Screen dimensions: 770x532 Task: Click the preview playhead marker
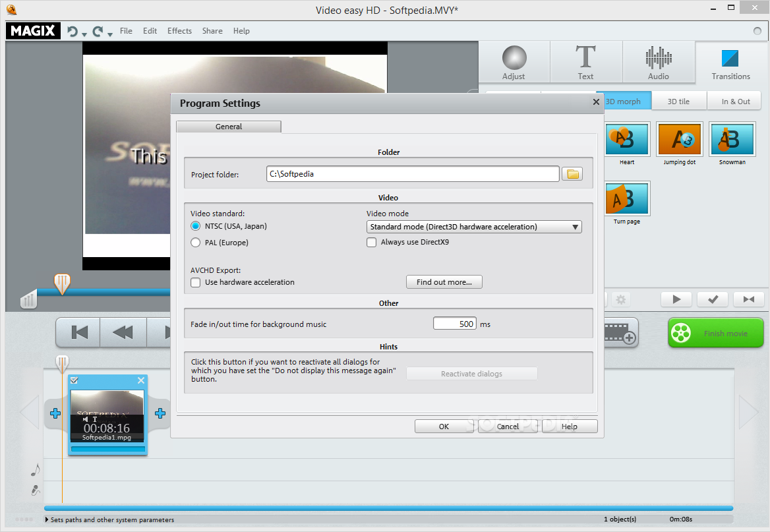pos(62,283)
